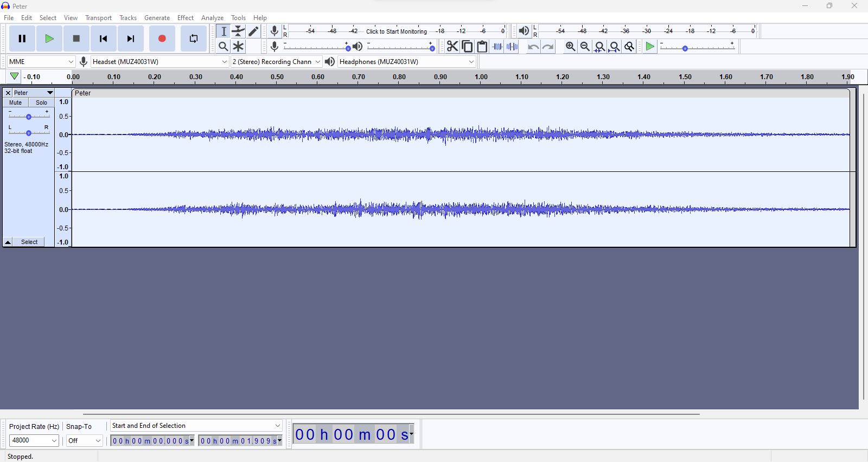Image resolution: width=868 pixels, height=462 pixels.
Task: Click to Start Monitoring on record meter
Action: pyautogui.click(x=396, y=31)
